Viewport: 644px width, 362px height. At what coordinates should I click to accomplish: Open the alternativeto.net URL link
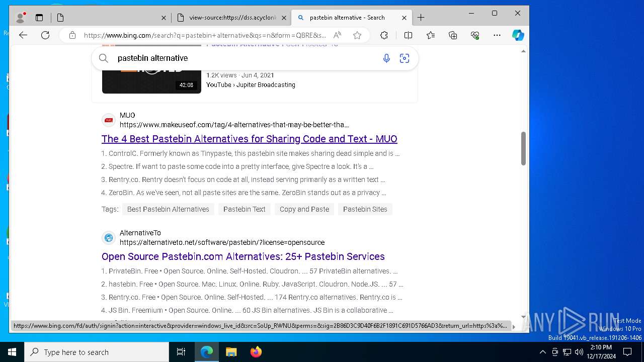point(222,242)
